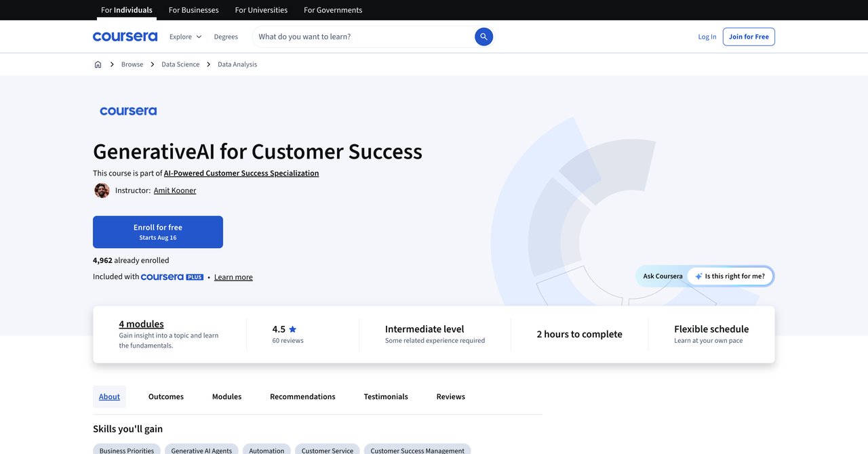Click the rating star beside 4.5
Image resolution: width=868 pixels, height=454 pixels.
(x=292, y=329)
